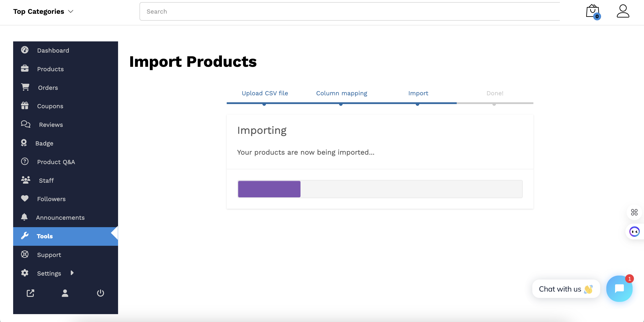Click the Followers heart icon

coord(25,198)
